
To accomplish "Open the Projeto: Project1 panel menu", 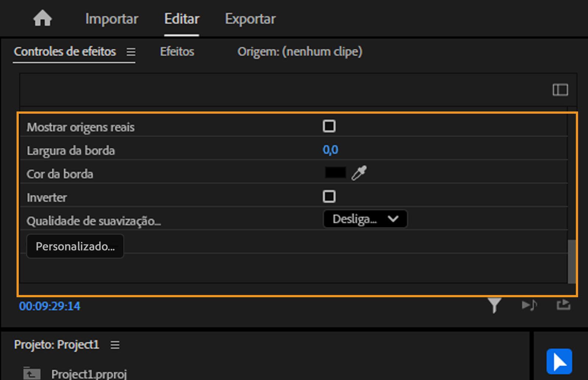I will (x=115, y=345).
